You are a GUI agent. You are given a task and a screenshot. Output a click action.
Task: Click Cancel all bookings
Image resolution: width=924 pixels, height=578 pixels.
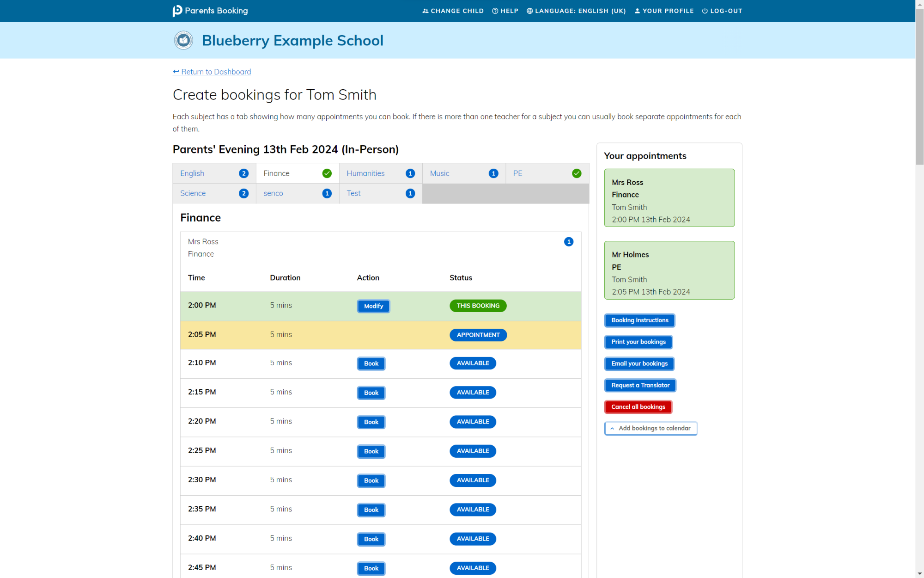(x=638, y=406)
